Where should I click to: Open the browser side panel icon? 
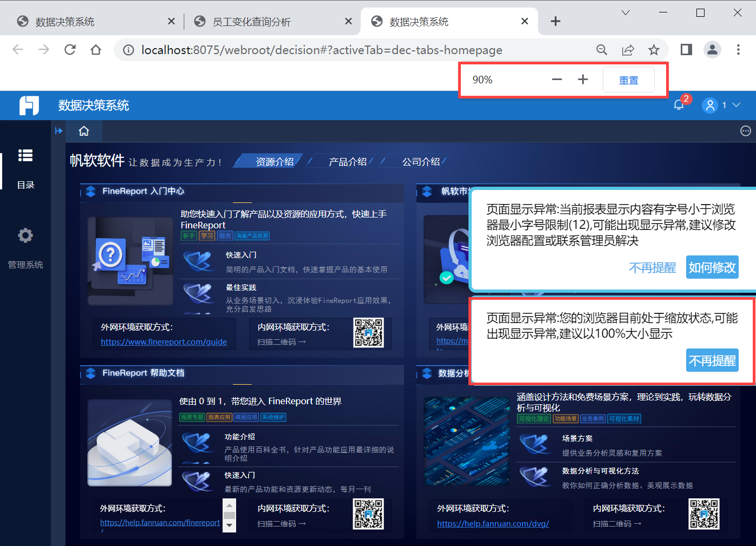click(686, 50)
